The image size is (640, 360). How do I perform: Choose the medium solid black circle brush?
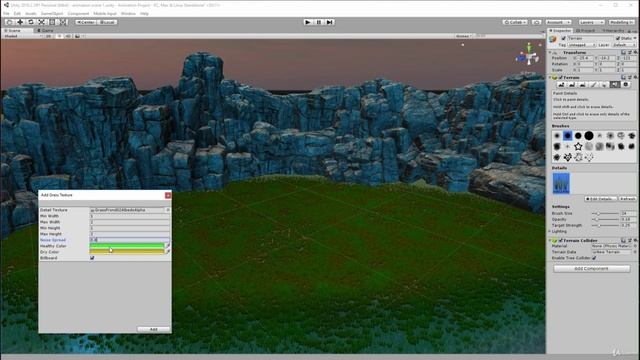(578, 136)
